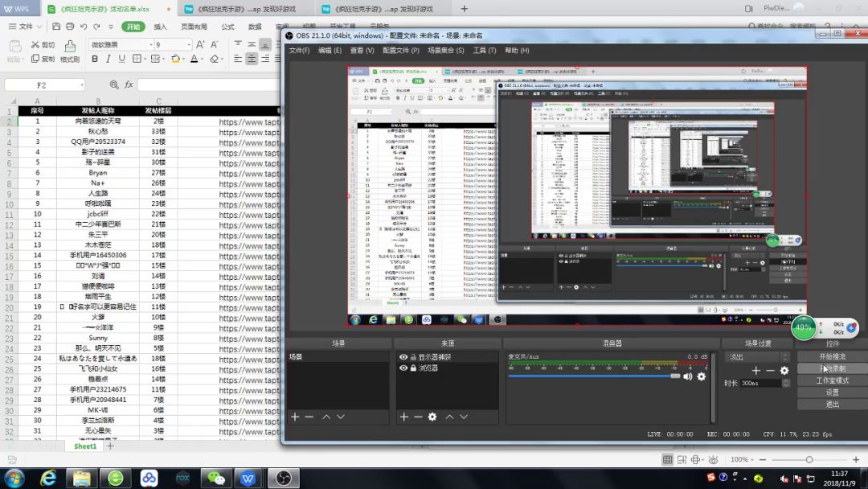This screenshot has width=868, height=489.
Task: Expand the font size dropdown
Action: pos(187,45)
